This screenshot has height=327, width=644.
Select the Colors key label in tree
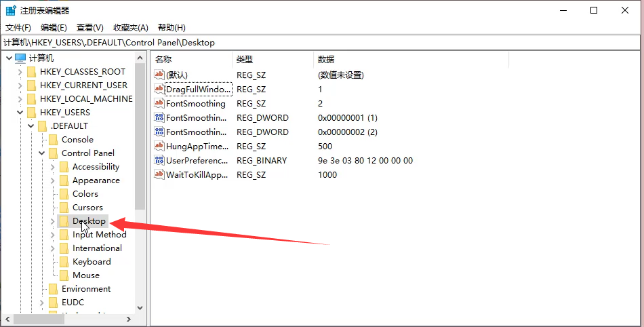coord(85,194)
